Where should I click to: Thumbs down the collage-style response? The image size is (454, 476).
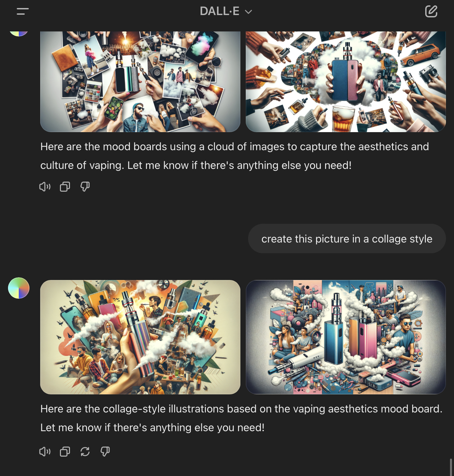coord(105,452)
